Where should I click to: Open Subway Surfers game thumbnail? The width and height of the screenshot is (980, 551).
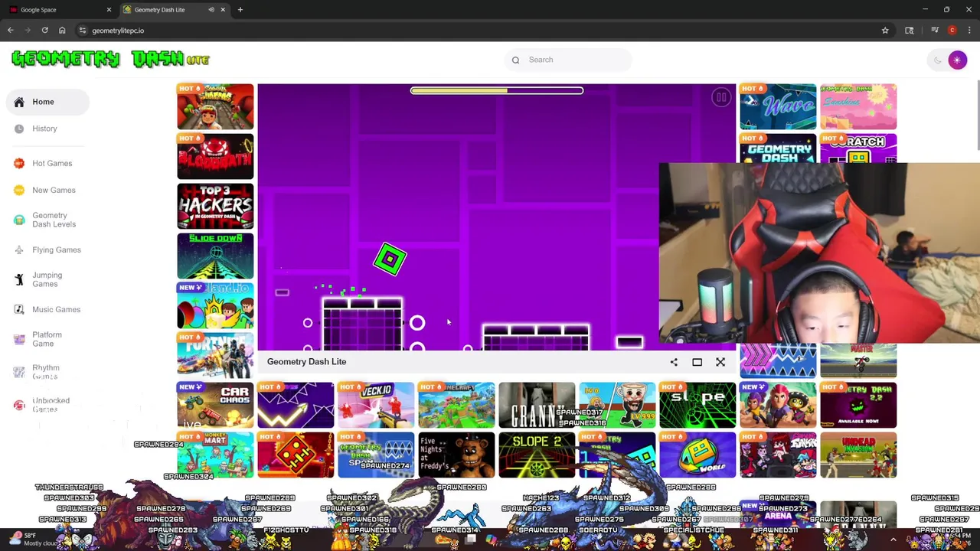click(x=215, y=106)
